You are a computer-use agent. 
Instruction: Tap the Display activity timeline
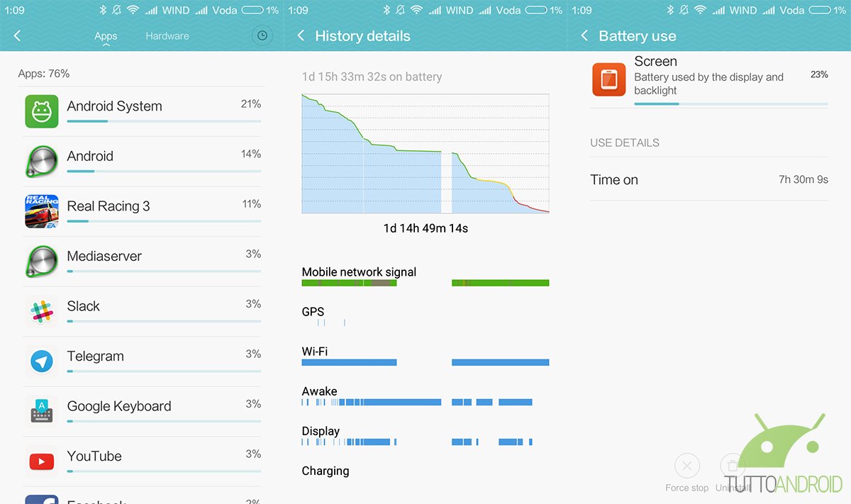pyautogui.click(x=417, y=442)
